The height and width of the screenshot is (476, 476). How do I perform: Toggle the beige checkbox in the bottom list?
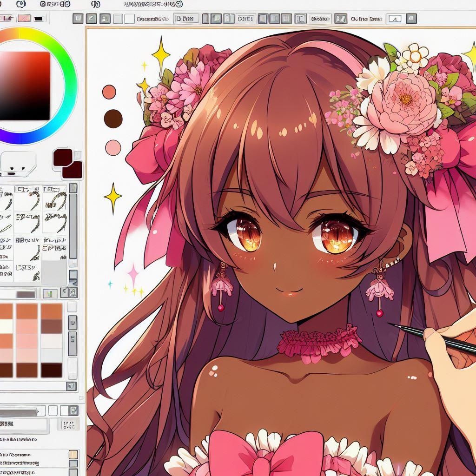coord(73,455)
